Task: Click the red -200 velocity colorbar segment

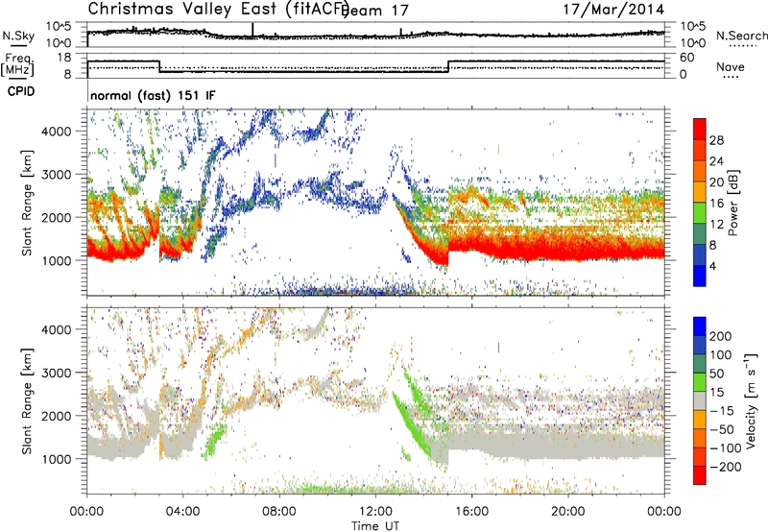Action: tap(700, 475)
